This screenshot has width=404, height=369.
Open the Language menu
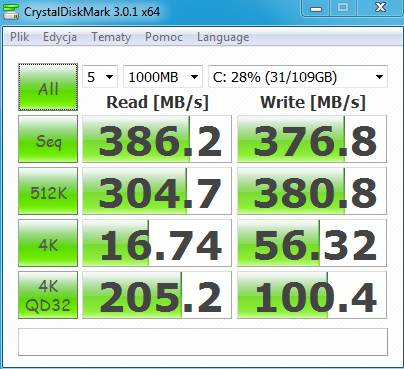coord(223,37)
